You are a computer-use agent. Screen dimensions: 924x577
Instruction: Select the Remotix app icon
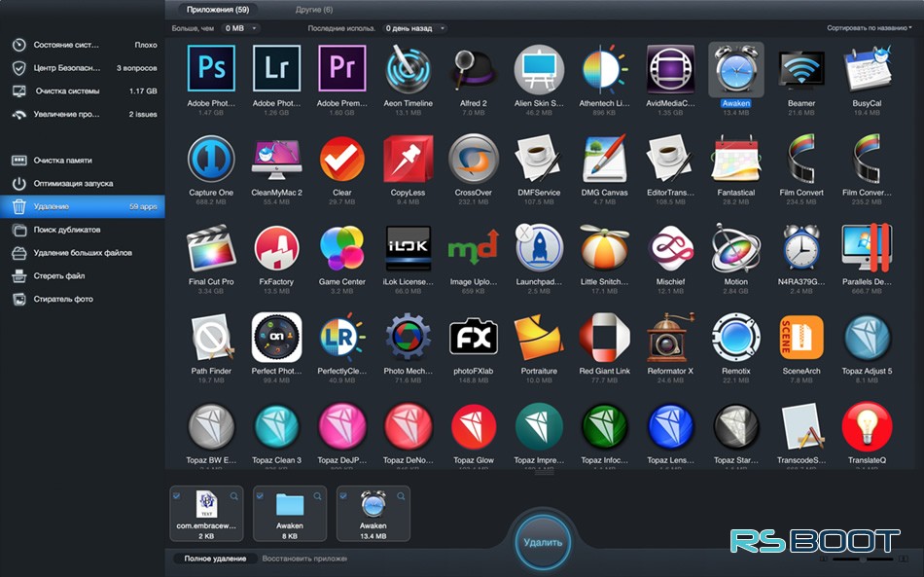[735, 338]
